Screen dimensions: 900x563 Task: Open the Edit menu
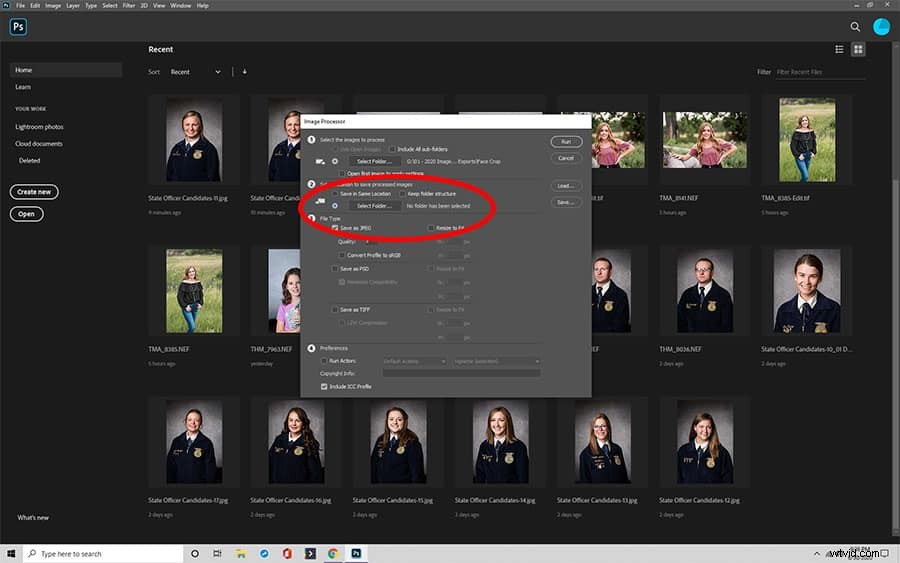click(x=36, y=5)
